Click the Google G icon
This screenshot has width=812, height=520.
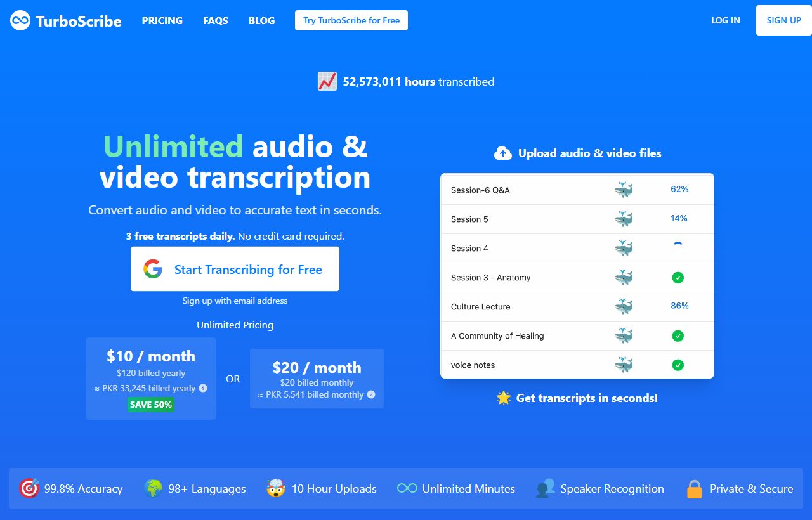(153, 269)
